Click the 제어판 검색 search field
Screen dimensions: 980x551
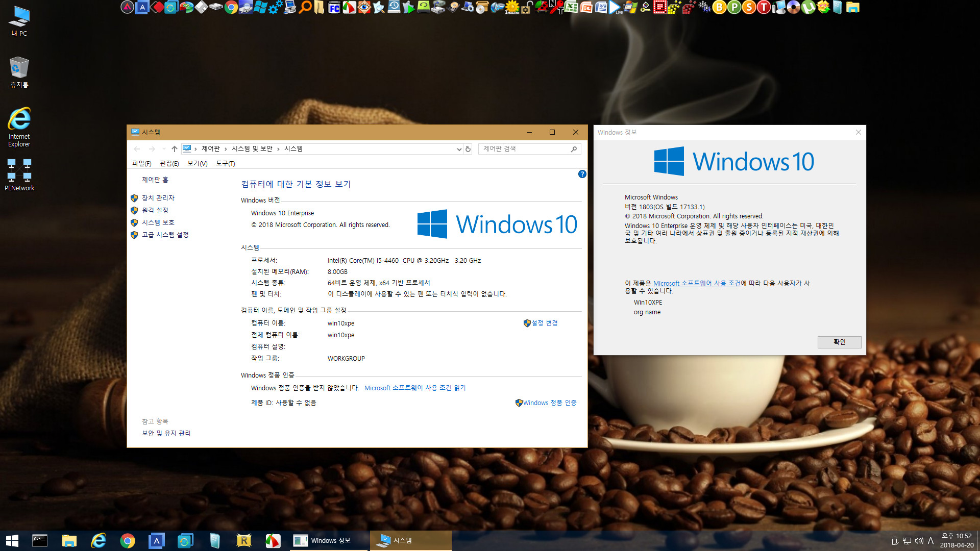point(530,148)
